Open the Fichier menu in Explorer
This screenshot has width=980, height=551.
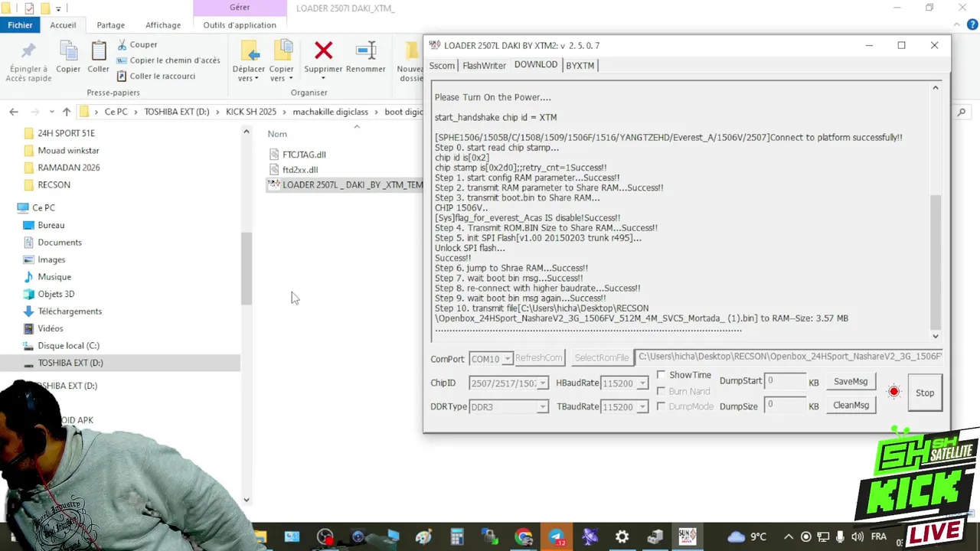[x=20, y=24]
